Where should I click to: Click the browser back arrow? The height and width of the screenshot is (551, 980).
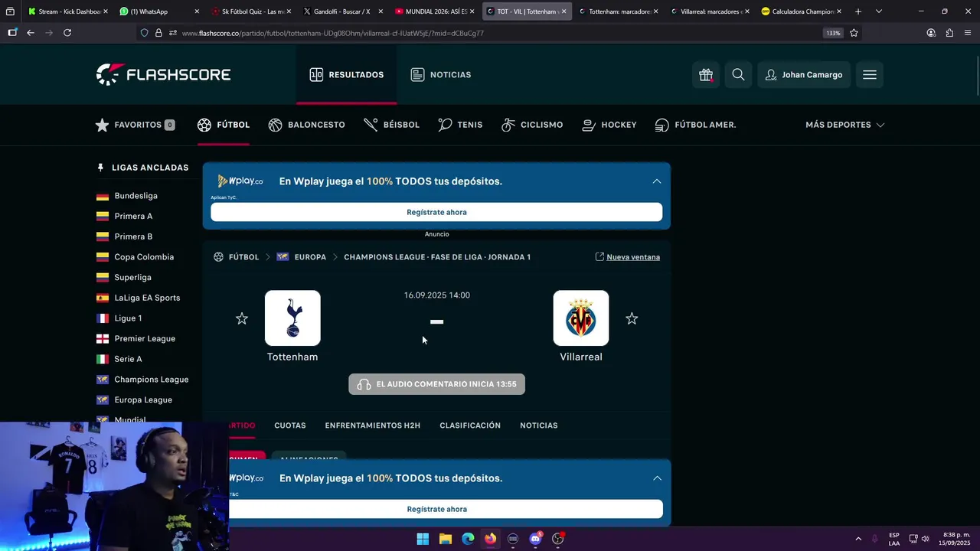(30, 33)
